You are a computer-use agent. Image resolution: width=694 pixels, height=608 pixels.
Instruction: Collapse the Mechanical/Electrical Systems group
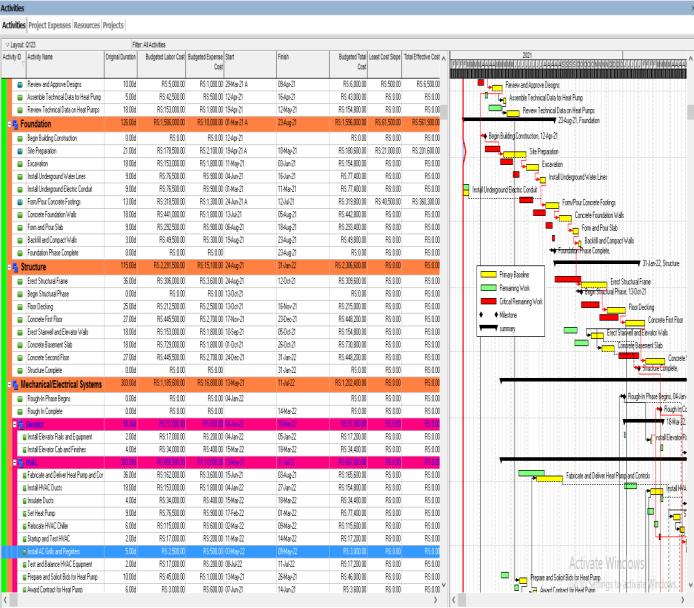[10, 385]
